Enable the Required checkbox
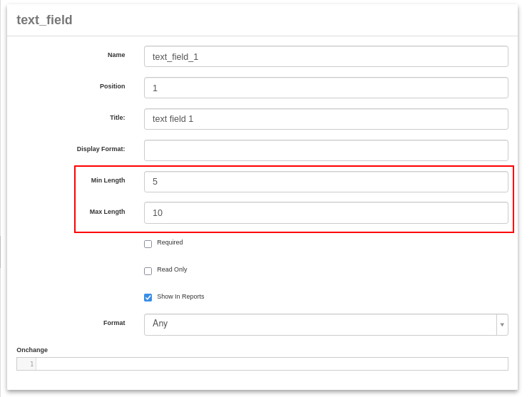The width and height of the screenshot is (532, 397). coord(148,244)
